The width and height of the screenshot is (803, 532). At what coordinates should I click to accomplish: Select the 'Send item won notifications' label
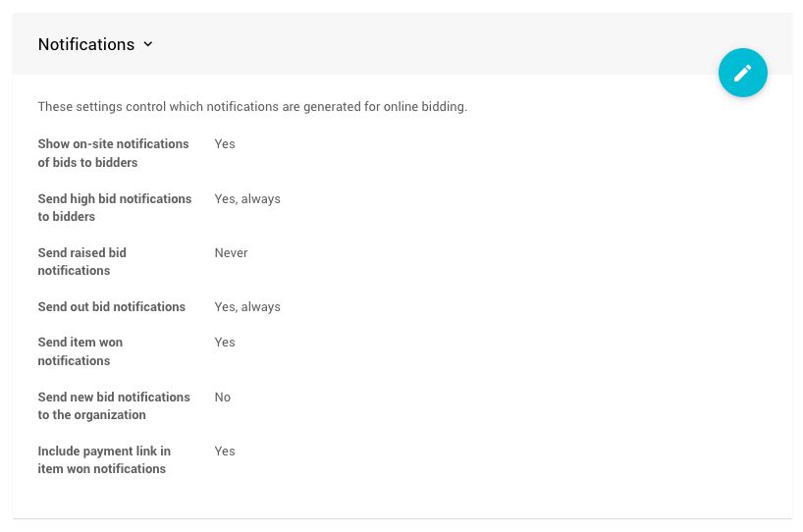pyautogui.click(x=80, y=351)
